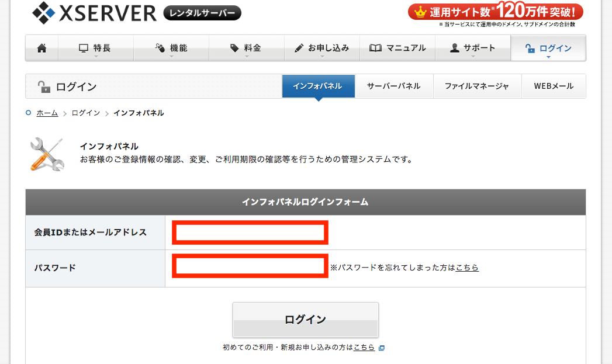Select the ファイルマネージャ tab

476,86
